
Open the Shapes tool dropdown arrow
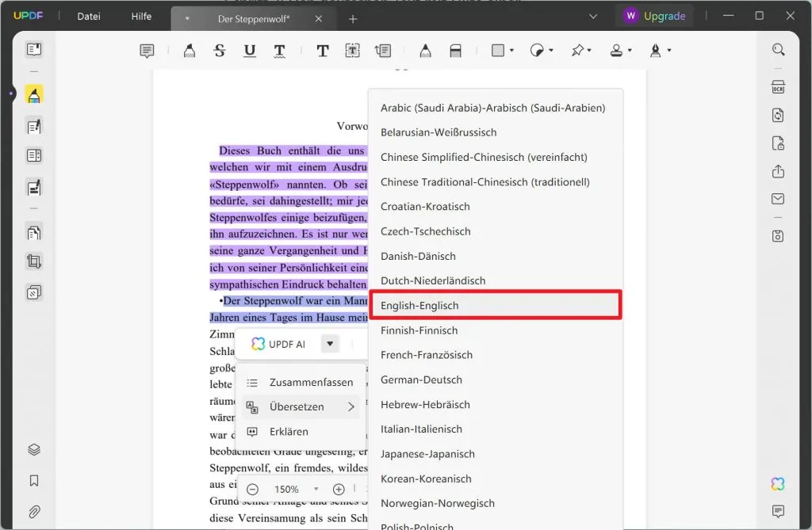coord(511,50)
